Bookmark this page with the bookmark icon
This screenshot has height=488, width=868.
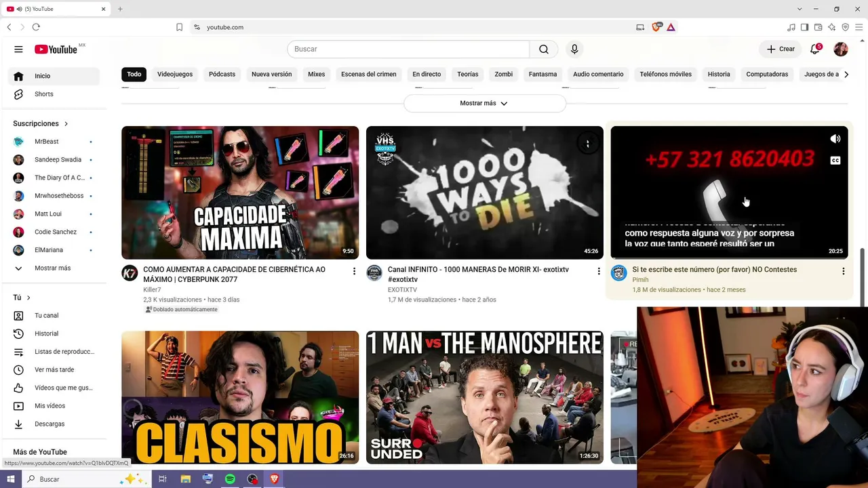[x=179, y=27]
